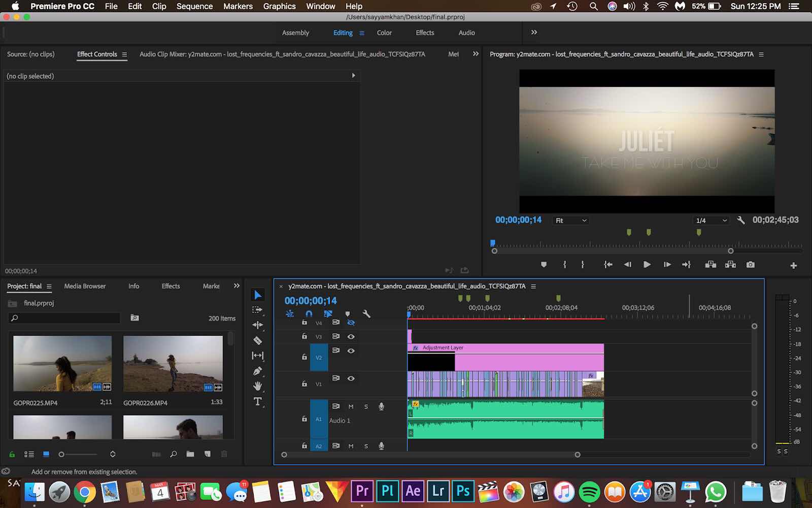Go to In point
Viewport: 812px width, 508px height.
point(608,265)
